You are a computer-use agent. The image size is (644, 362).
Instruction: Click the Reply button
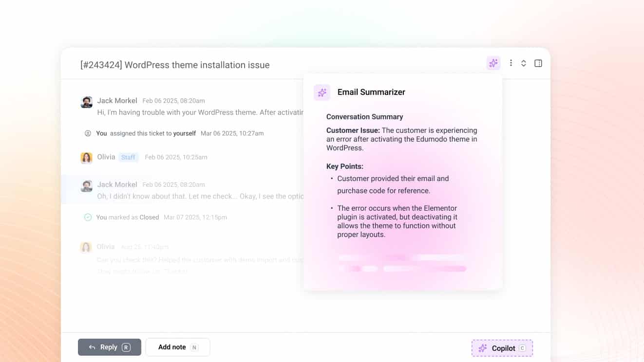109,347
